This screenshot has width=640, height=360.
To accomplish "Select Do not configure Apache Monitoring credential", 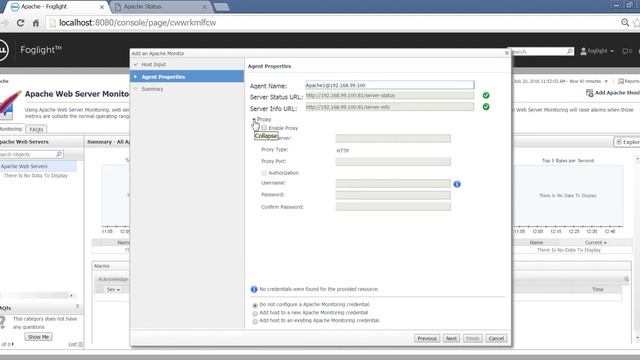I will click(255, 305).
